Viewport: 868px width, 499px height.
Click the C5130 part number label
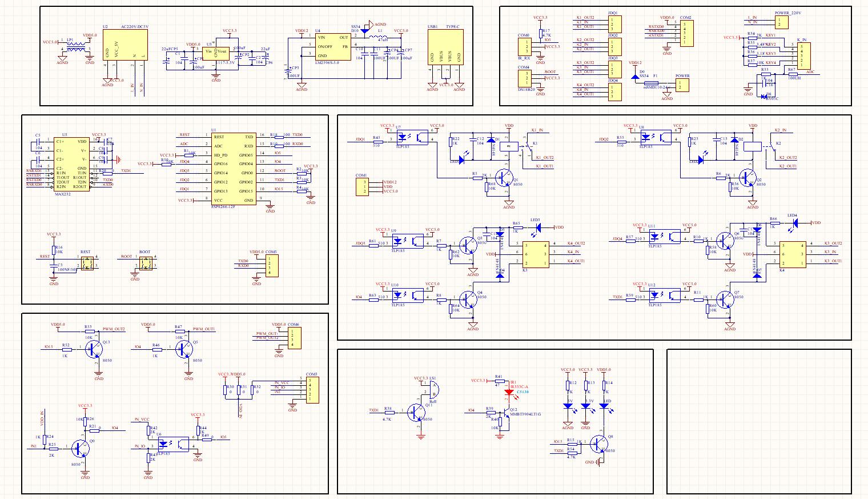tap(523, 392)
